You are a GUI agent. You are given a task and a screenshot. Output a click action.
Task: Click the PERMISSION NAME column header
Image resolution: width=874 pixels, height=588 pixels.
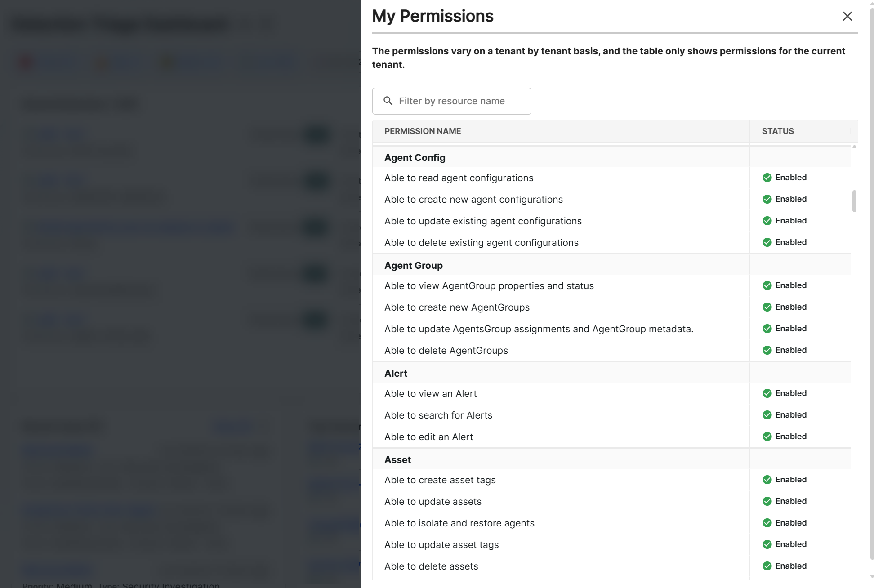tap(423, 131)
